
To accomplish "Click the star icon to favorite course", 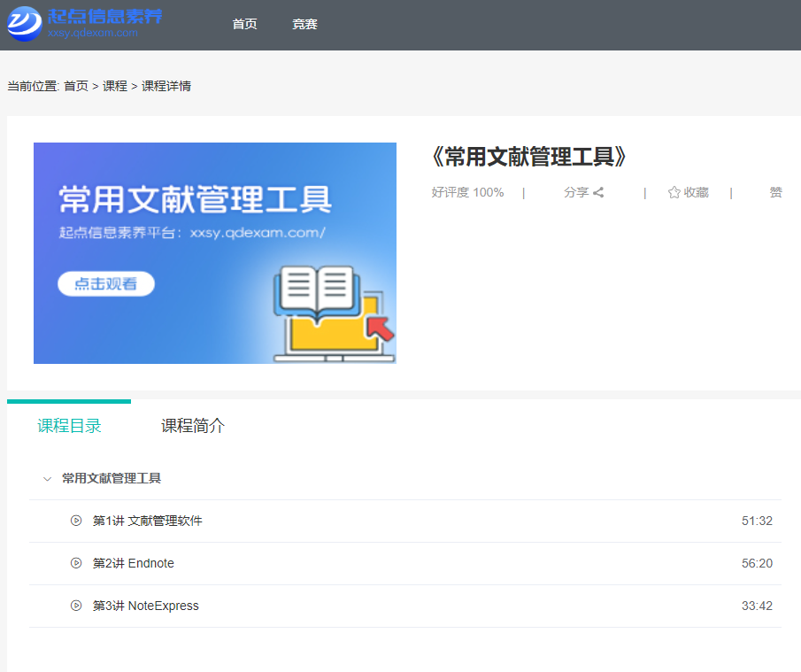I will [674, 192].
